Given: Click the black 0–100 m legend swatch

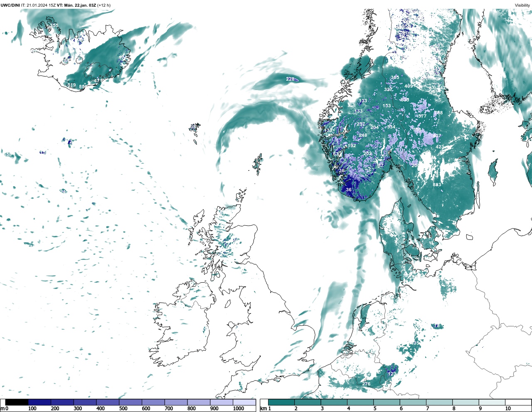Looking at the screenshot, I should tap(17, 402).
